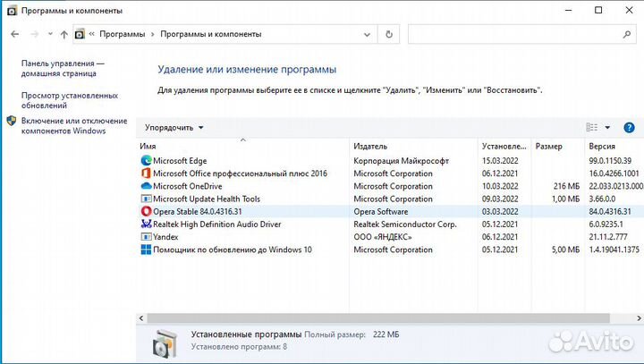Click the Microsoft OneDrive cloud icon

(x=146, y=186)
